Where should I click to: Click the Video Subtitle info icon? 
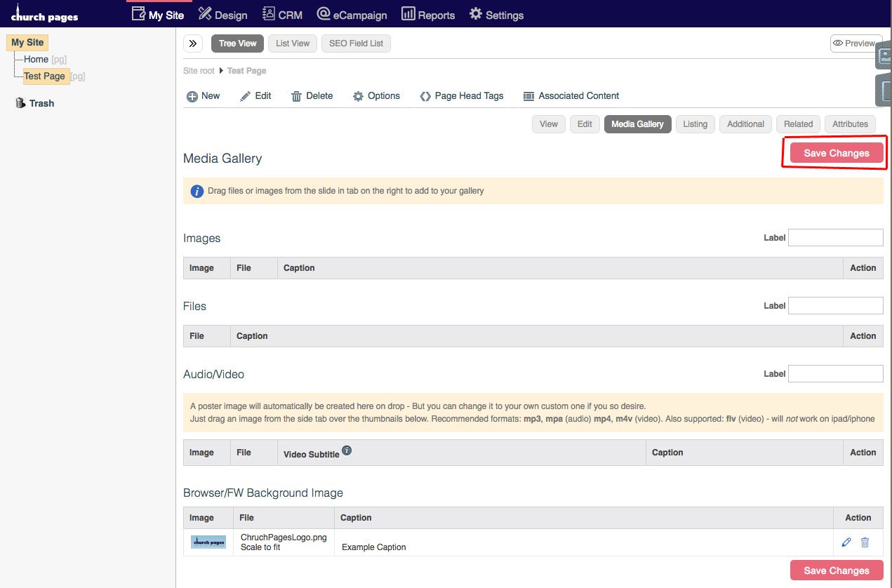(x=346, y=450)
